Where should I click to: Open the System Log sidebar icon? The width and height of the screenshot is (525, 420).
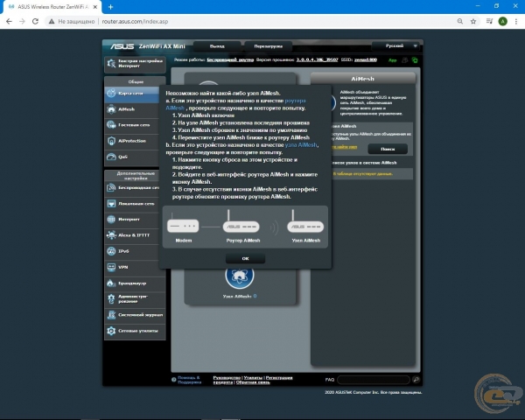pos(111,315)
